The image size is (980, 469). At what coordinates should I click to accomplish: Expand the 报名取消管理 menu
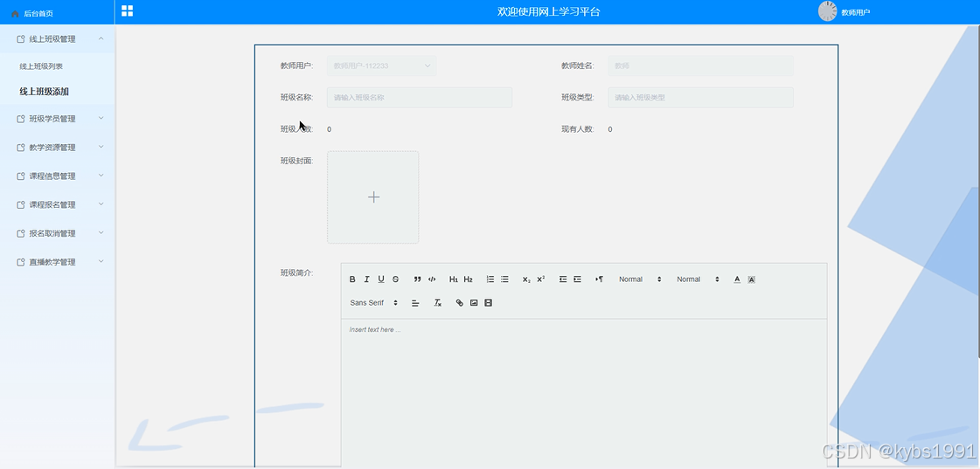(x=58, y=233)
